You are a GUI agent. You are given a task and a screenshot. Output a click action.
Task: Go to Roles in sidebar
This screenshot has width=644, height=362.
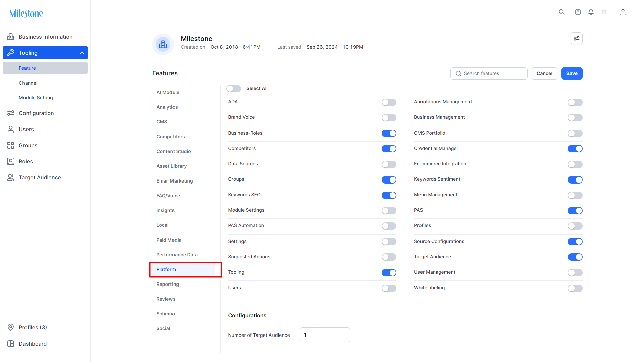tap(45, 161)
